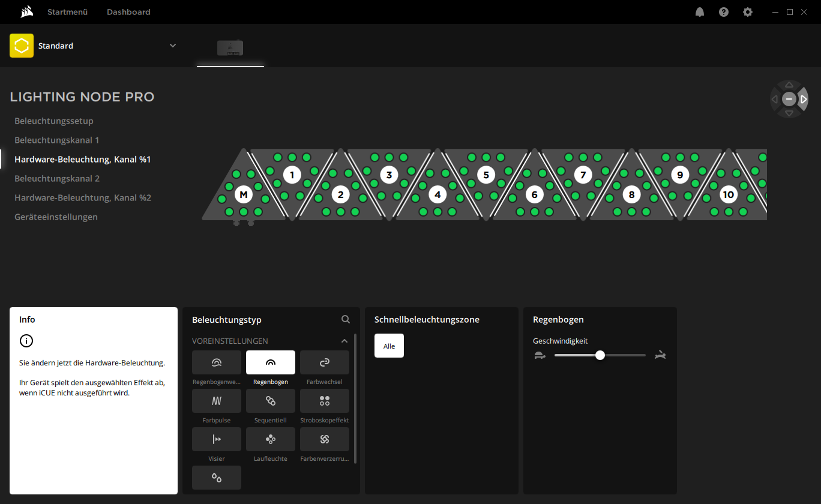Select triangle panel 6
Viewport: 821px width, 504px height.
[x=534, y=194]
